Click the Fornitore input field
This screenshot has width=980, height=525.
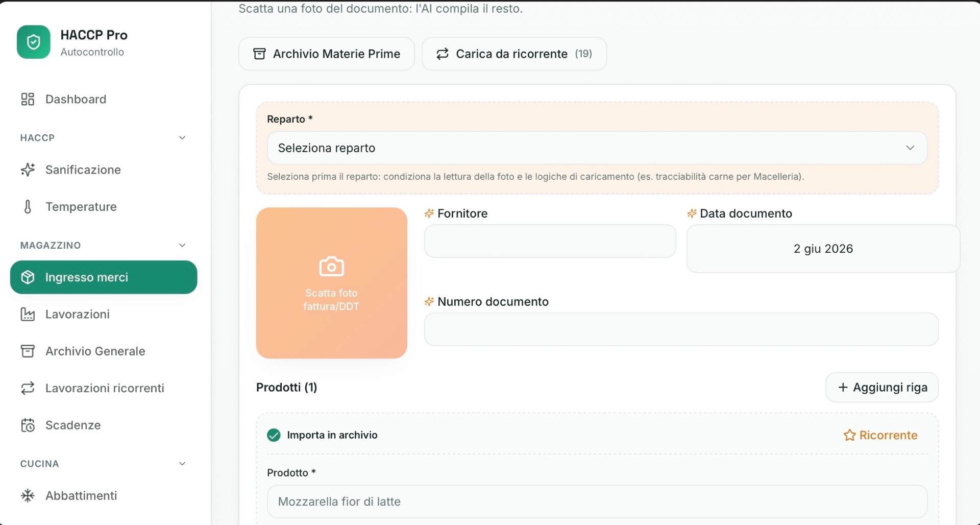tap(550, 241)
